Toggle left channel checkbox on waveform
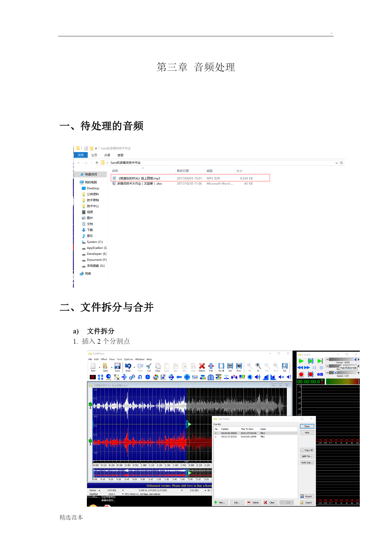The image size is (392, 554). pyautogui.click(x=90, y=404)
